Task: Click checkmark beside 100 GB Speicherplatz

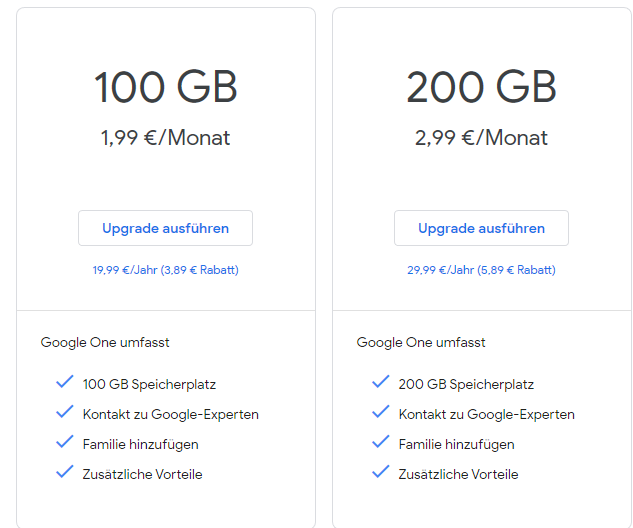Action: pyautogui.click(x=65, y=383)
